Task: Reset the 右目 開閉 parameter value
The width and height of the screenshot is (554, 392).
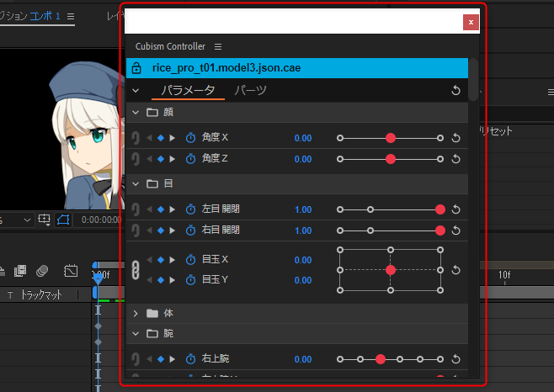Action: [455, 230]
